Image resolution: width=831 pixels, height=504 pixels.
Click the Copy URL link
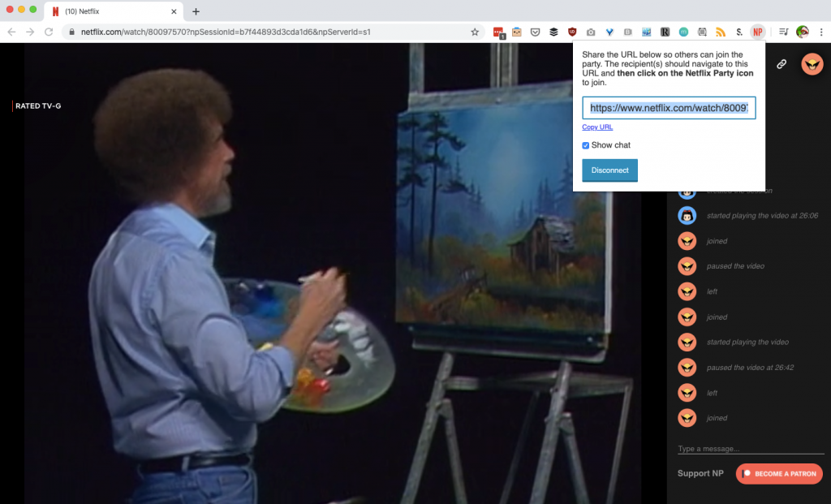pos(597,127)
